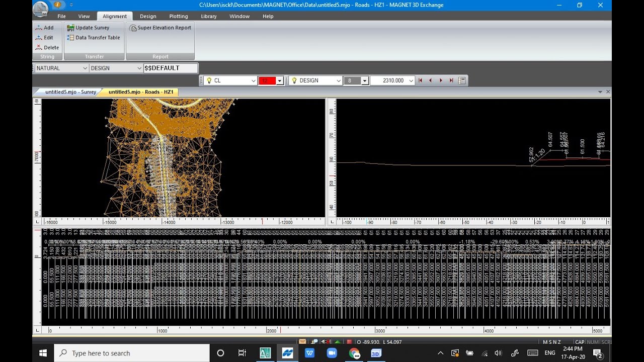Go to previous cross section
This screenshot has width=644, height=362.
[x=430, y=80]
